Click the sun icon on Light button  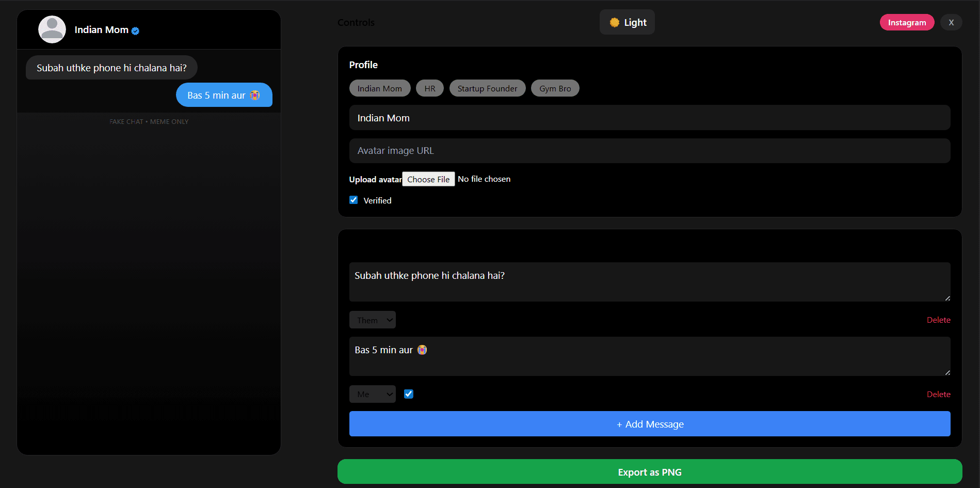(614, 22)
